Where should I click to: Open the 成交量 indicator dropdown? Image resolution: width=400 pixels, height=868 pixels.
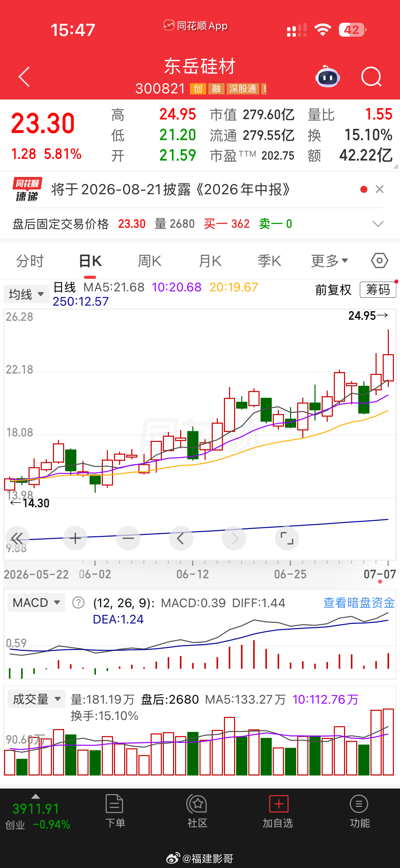pyautogui.click(x=36, y=699)
